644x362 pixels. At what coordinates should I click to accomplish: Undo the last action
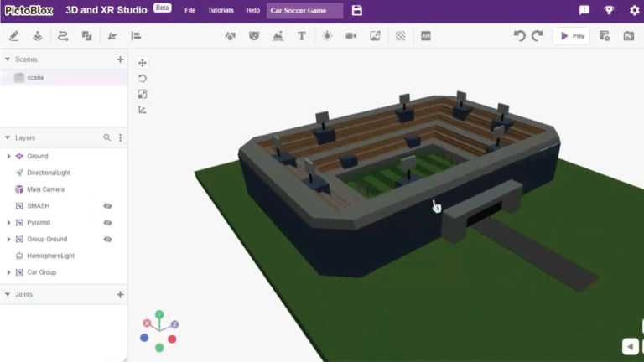[519, 36]
